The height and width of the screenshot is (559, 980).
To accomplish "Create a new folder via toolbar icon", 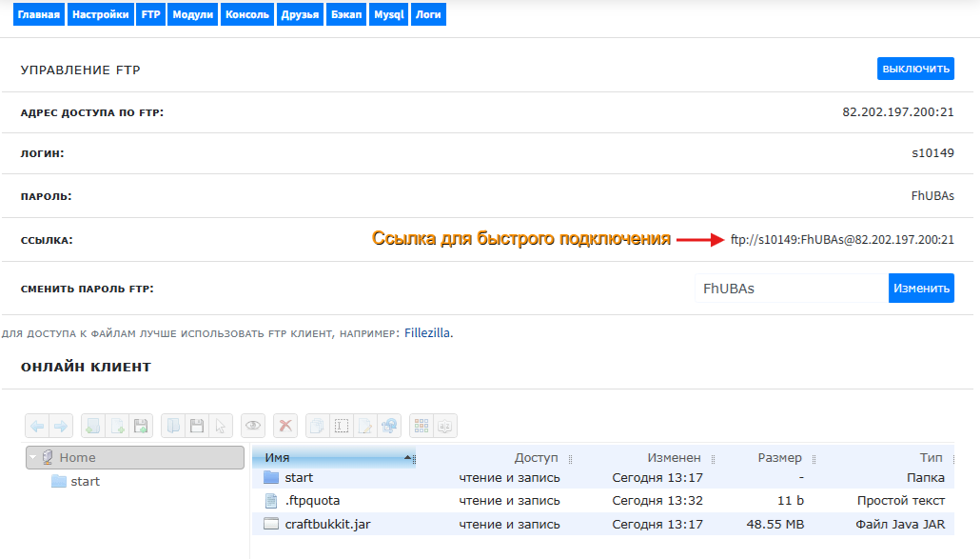I will (x=93, y=426).
